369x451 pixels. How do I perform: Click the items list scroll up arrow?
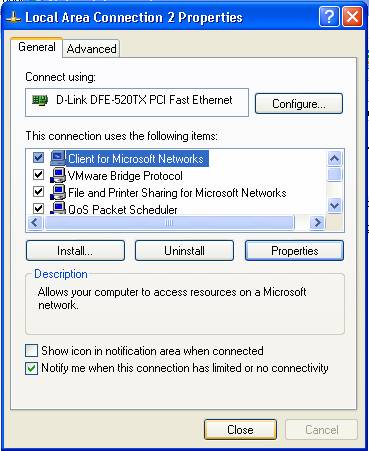coord(334,158)
